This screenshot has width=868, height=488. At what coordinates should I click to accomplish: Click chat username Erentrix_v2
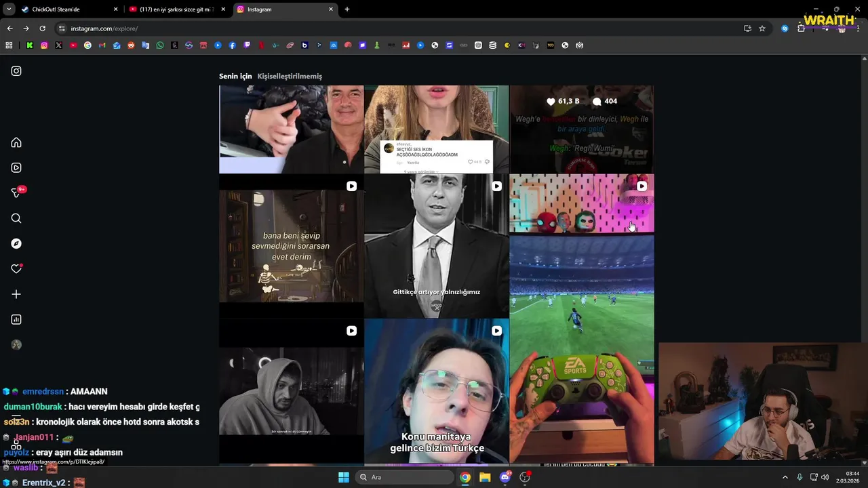(44, 483)
